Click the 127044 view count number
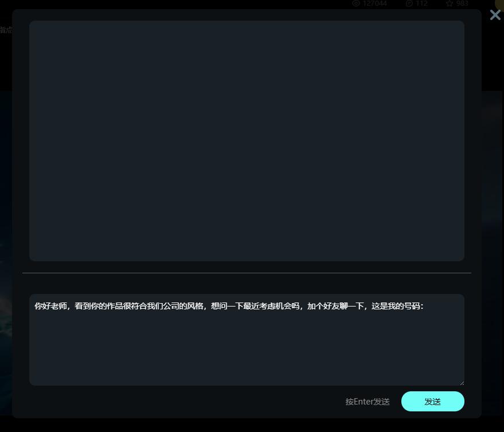Screen dimensions: 504x432 pyautogui.click(x=375, y=3)
